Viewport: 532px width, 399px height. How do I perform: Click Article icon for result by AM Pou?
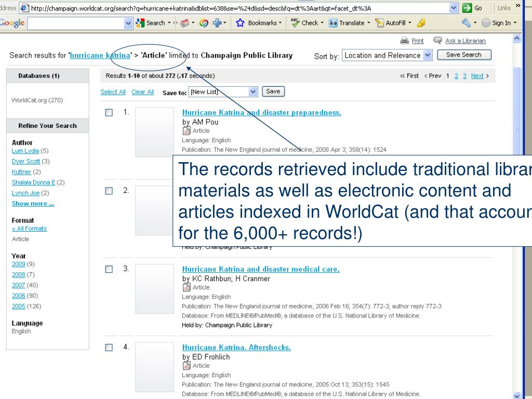187,130
